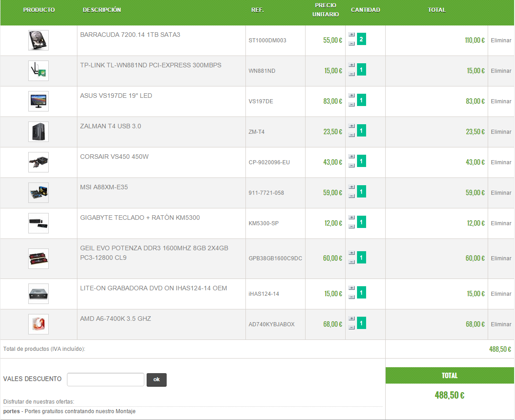Remove Barracuda 7200.14 with Eliminar
This screenshot has width=515, height=420.
coord(501,40)
